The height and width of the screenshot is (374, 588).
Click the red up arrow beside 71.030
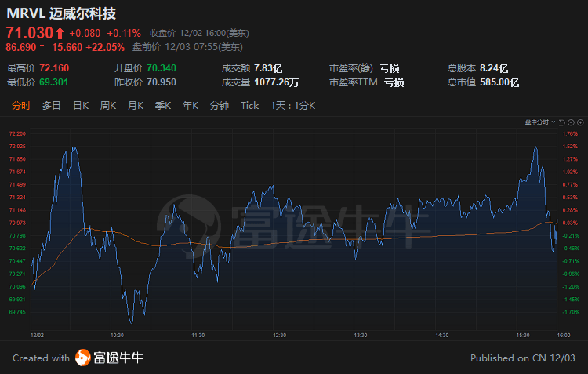tap(60, 34)
